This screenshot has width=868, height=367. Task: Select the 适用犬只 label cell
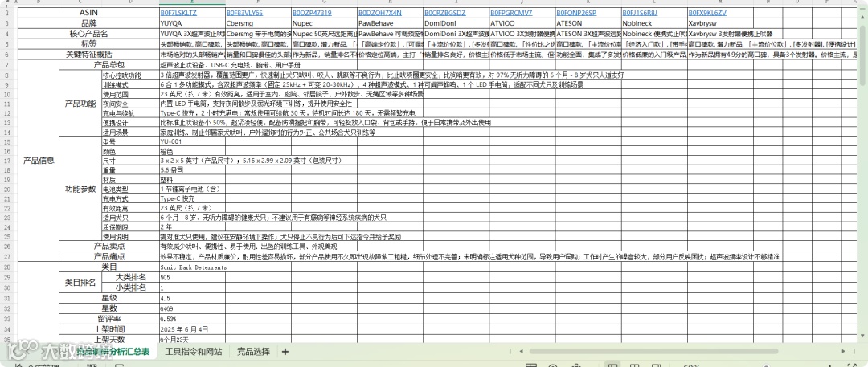tap(130, 217)
